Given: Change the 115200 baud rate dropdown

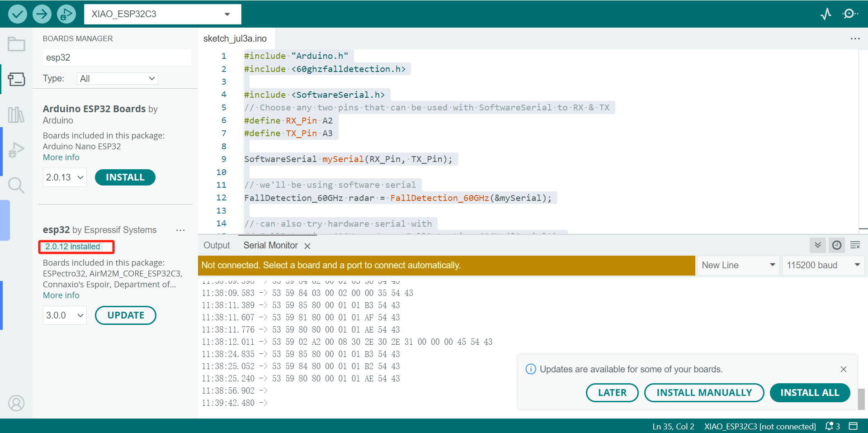Looking at the screenshot, I should point(823,265).
